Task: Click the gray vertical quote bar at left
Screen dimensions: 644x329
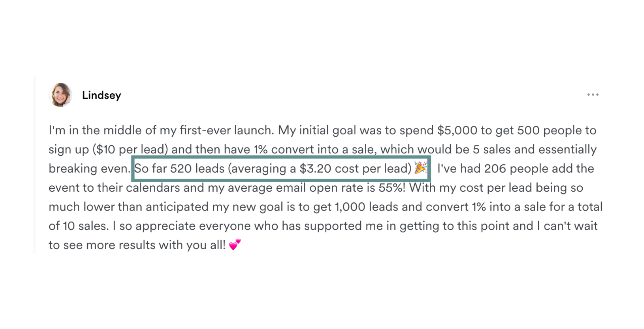Action: point(34,164)
